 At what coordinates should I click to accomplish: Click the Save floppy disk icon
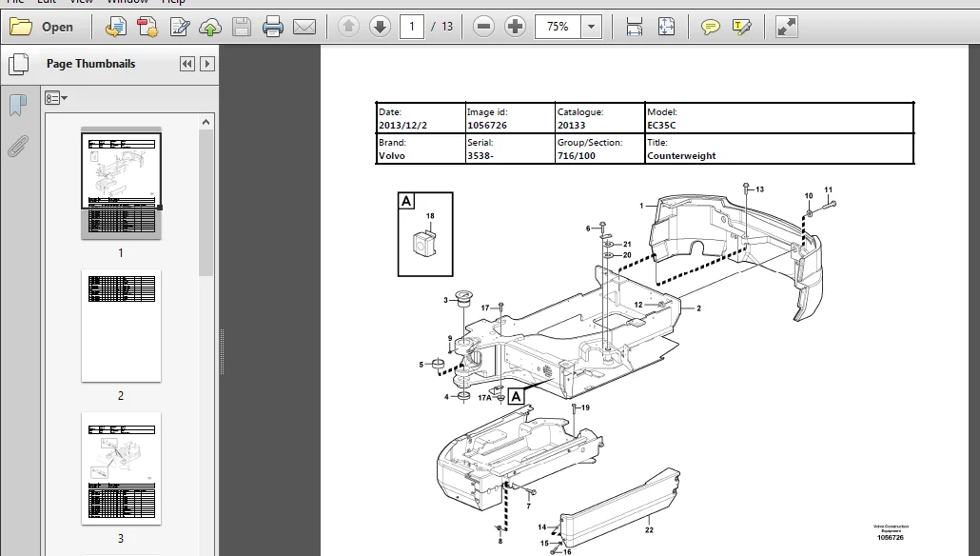point(242,27)
